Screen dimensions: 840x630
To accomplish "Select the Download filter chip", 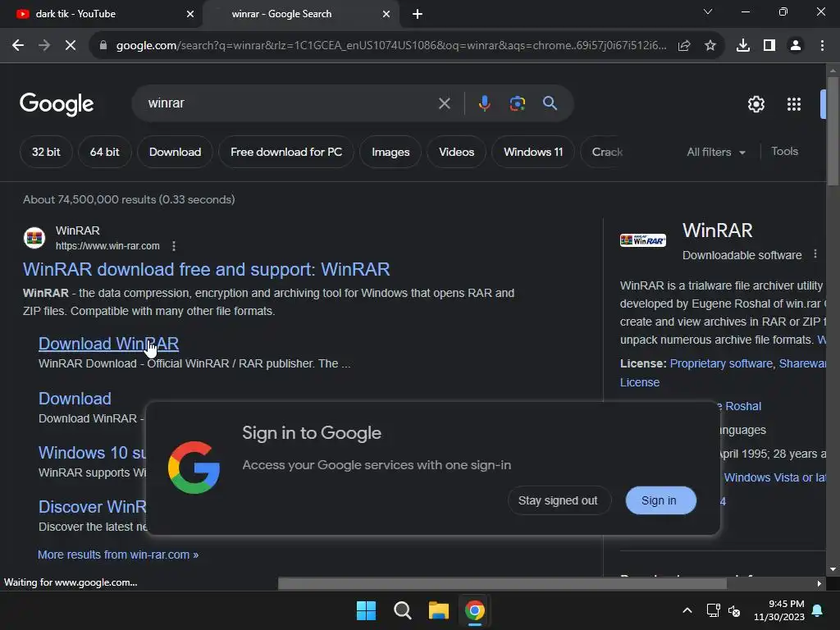I will pyautogui.click(x=176, y=152).
